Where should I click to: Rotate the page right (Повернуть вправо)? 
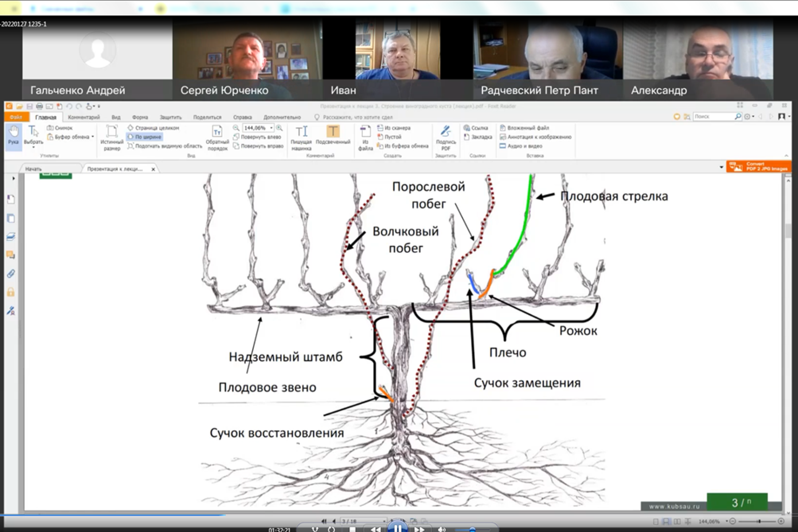258,146
